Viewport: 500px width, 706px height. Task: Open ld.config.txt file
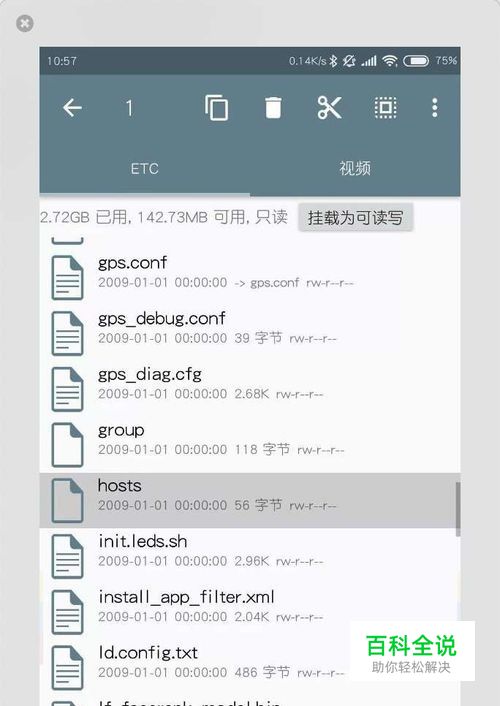pyautogui.click(x=250, y=667)
